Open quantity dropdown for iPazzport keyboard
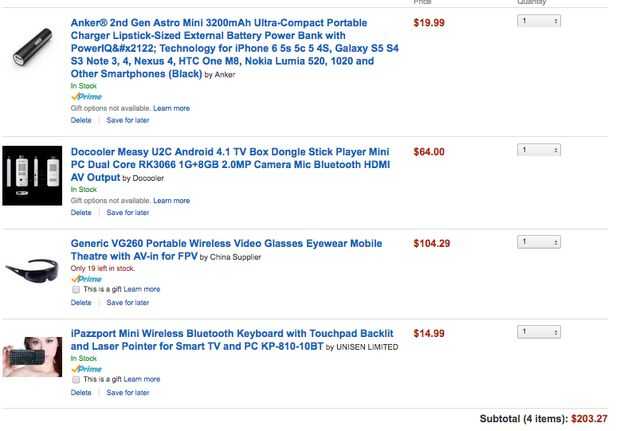 pos(539,332)
